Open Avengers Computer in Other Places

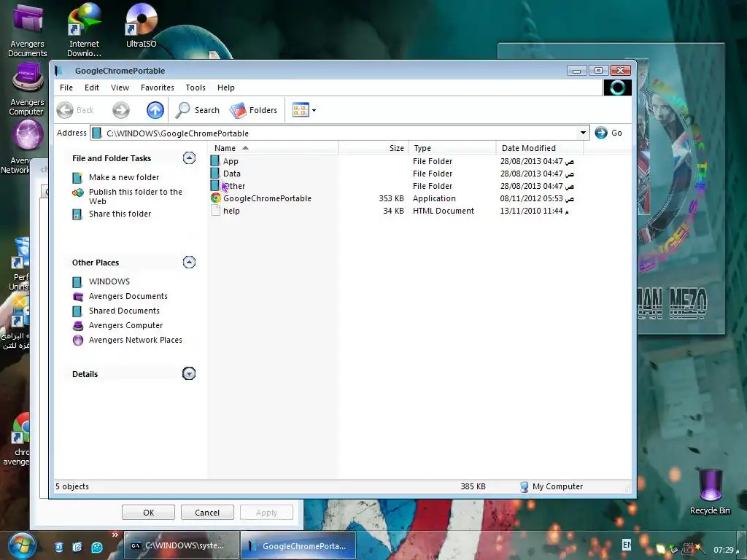[x=125, y=325]
